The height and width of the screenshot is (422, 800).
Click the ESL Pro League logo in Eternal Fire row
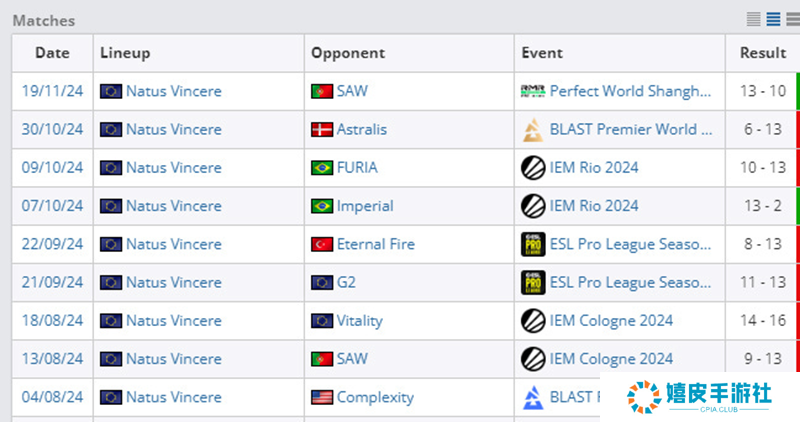point(533,244)
